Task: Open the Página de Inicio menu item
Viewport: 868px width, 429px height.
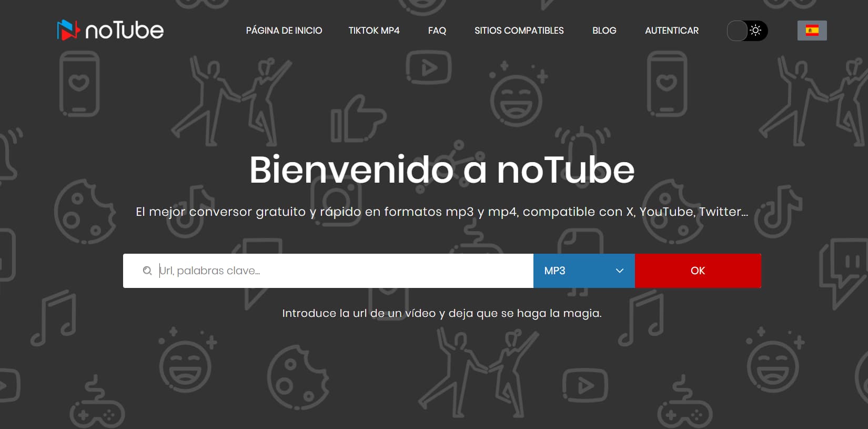Action: click(x=284, y=31)
